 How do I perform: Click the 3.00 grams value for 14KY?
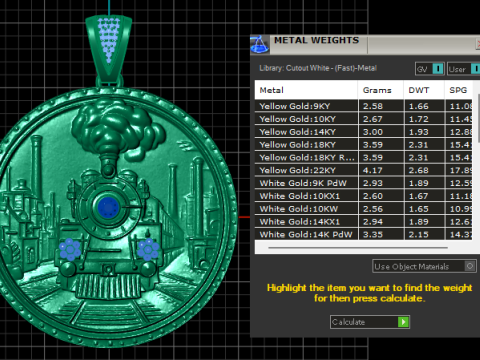(373, 132)
